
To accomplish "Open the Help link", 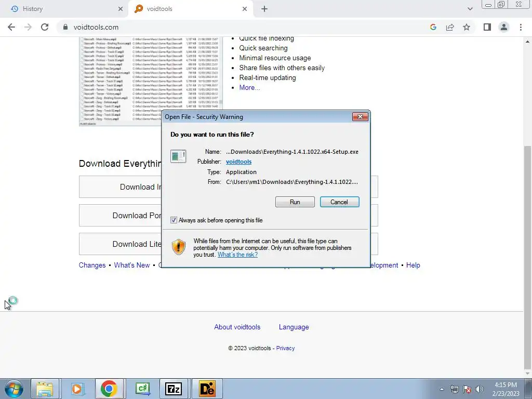I will pyautogui.click(x=413, y=265).
